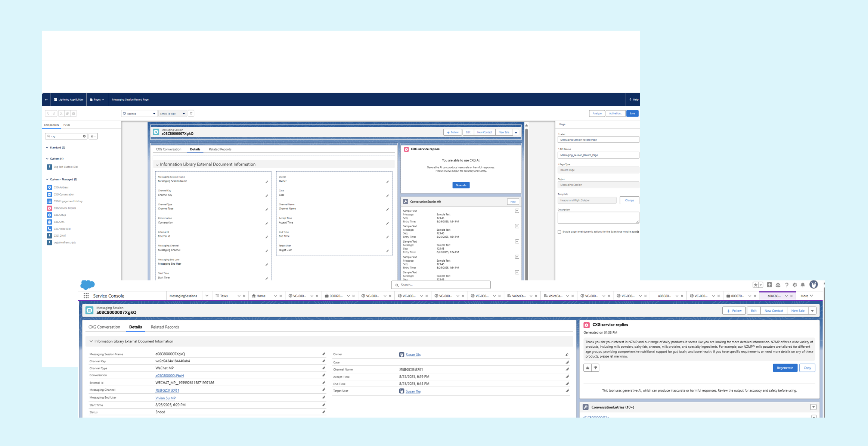Image resolution: width=868 pixels, height=446 pixels.
Task: Switch to the Fields tab in builder
Action: click(67, 125)
